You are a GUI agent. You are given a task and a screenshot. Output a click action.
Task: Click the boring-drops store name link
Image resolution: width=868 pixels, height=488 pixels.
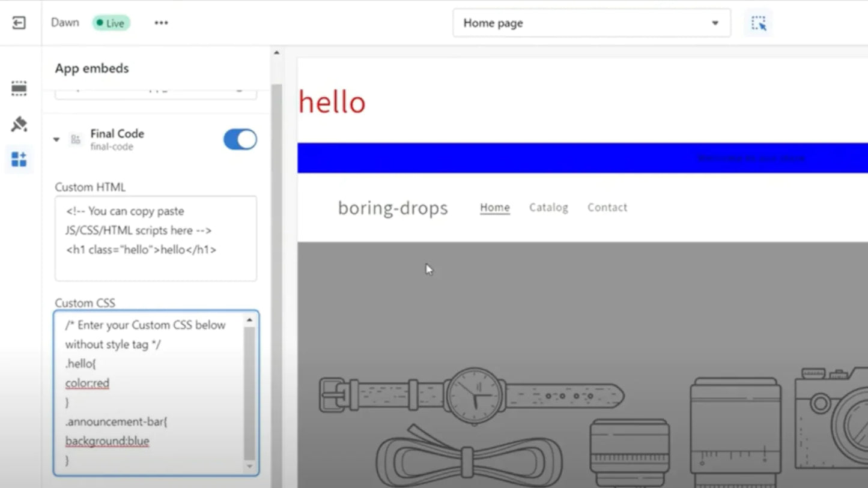pyautogui.click(x=393, y=208)
